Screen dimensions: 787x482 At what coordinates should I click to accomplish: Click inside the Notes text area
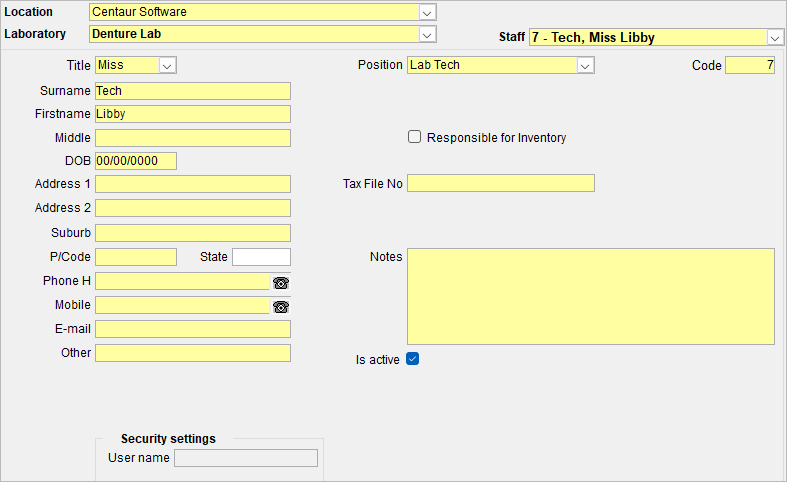(x=591, y=296)
